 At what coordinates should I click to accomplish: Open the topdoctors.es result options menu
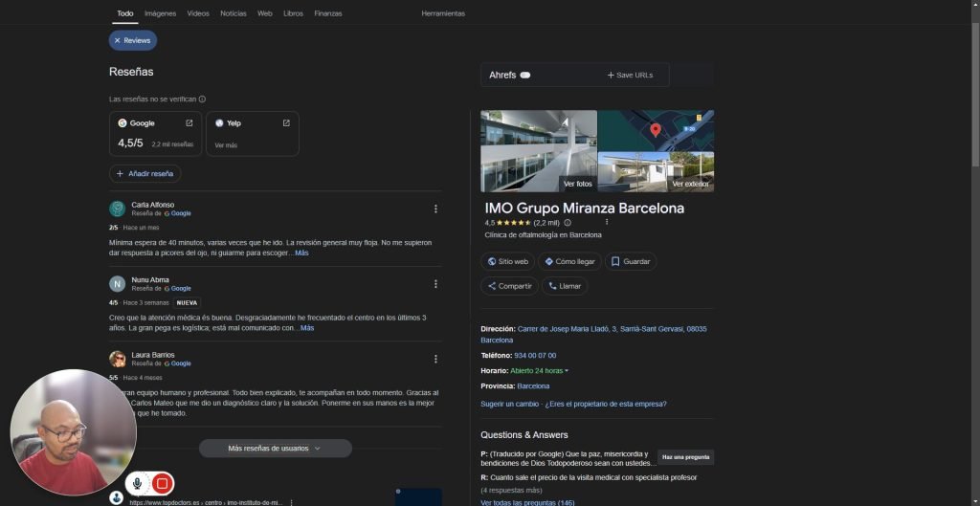click(x=291, y=502)
